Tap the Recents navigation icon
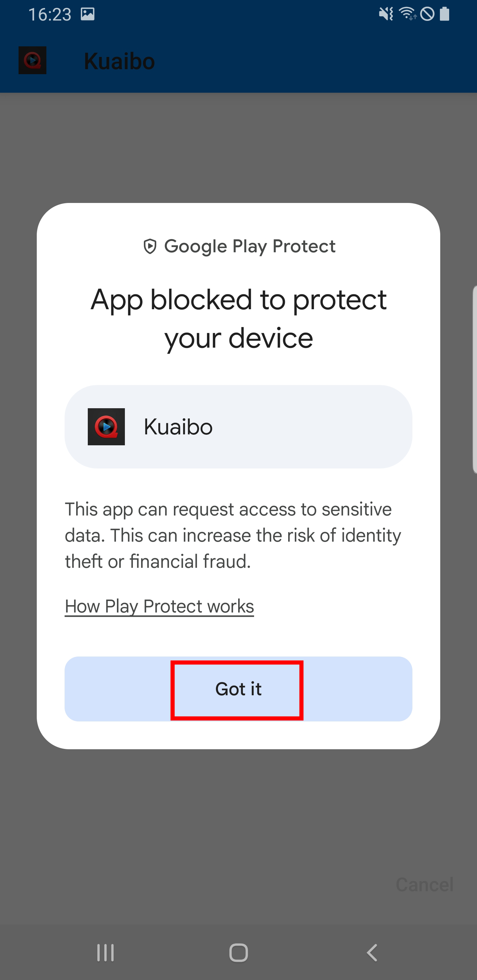 coord(105,953)
